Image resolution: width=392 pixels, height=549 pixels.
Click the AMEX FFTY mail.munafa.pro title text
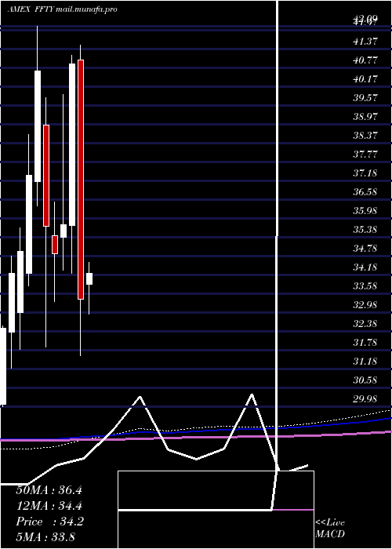point(62,9)
